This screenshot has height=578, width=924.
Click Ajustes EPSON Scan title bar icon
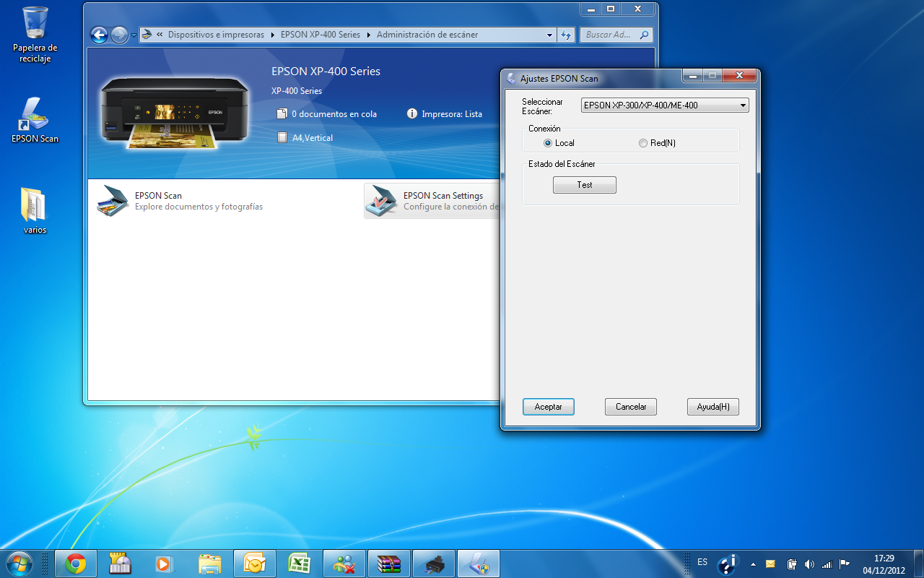pyautogui.click(x=511, y=78)
